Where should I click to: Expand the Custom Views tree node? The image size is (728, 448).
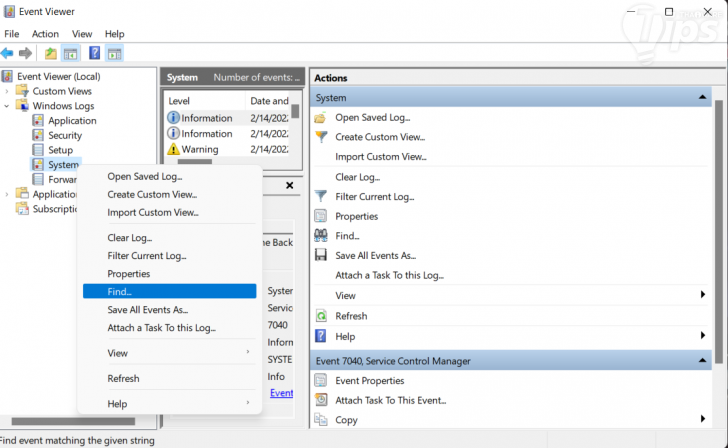point(6,91)
